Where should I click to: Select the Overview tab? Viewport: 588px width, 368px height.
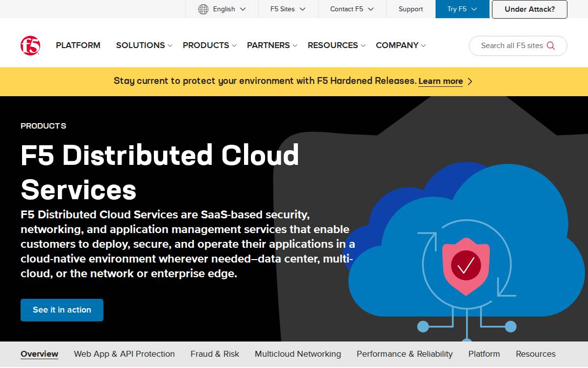click(x=39, y=354)
